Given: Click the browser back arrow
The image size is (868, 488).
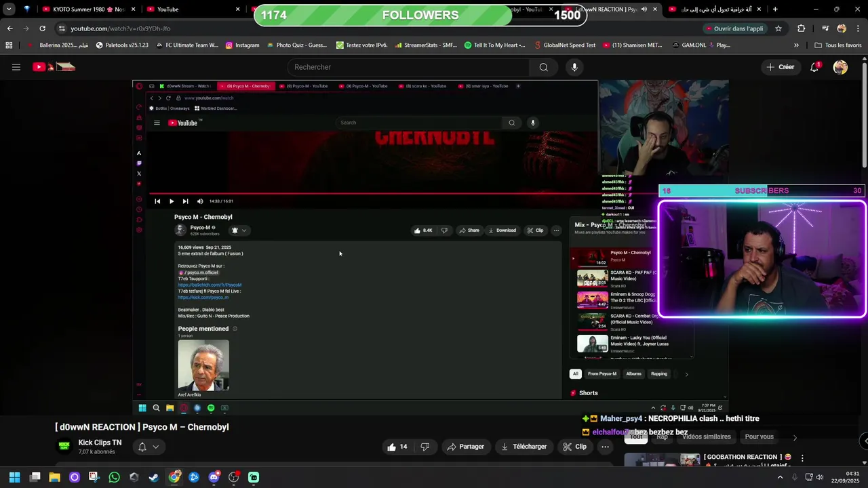Looking at the screenshot, I should 9,28.
